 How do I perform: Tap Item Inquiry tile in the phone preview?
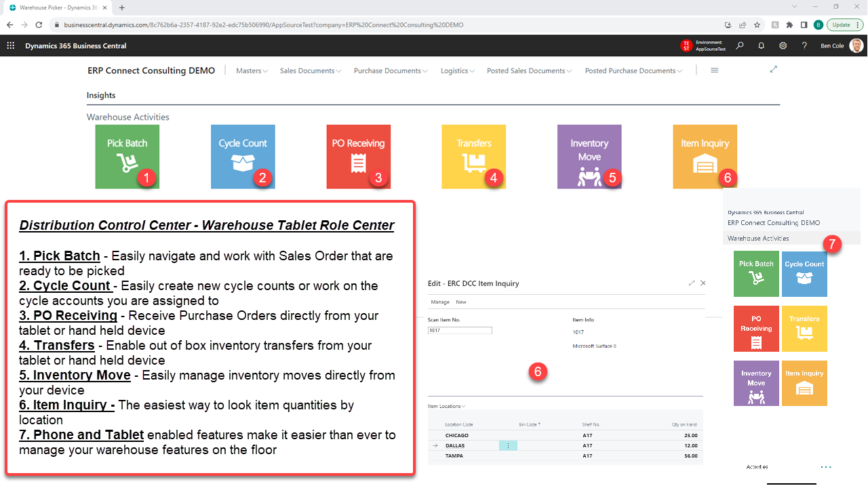[804, 384]
